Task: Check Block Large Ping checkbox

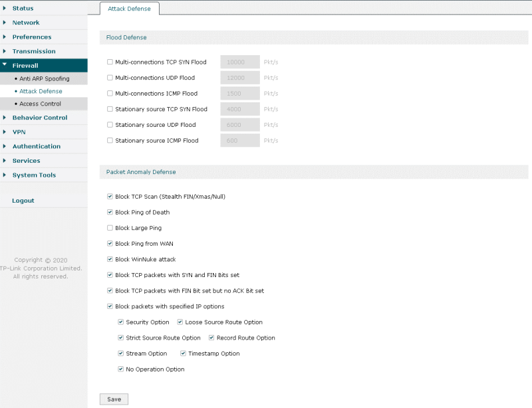Action: pyautogui.click(x=110, y=228)
